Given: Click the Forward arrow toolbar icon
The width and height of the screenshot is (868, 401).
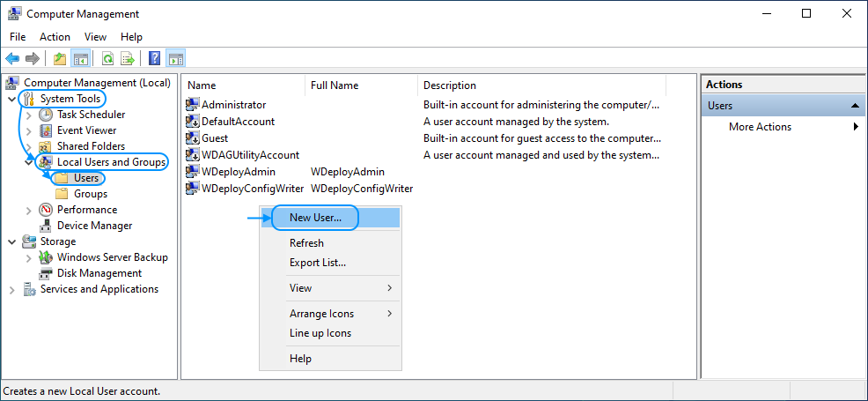Looking at the screenshot, I should click(32, 58).
